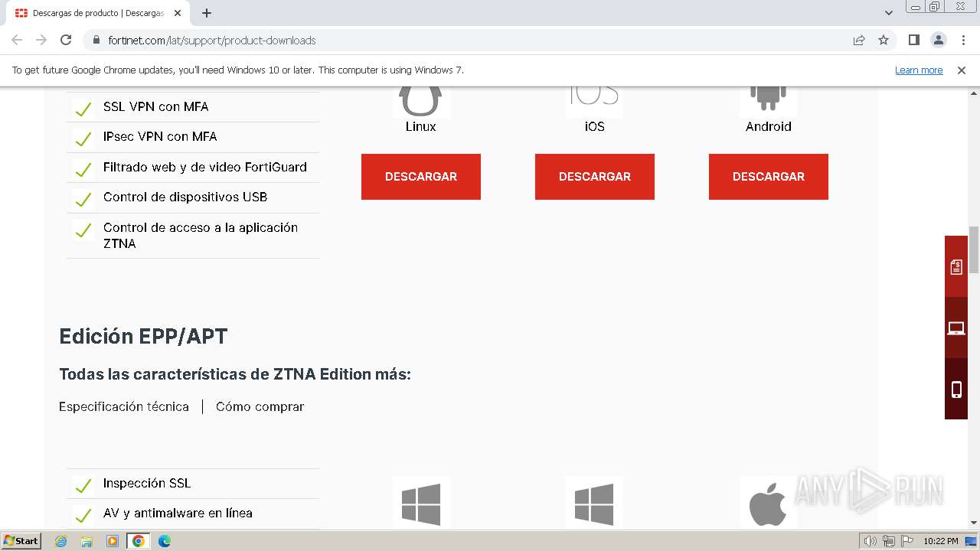Open Windows Media Player from taskbar
Screen dimensions: 980x551
(x=113, y=541)
